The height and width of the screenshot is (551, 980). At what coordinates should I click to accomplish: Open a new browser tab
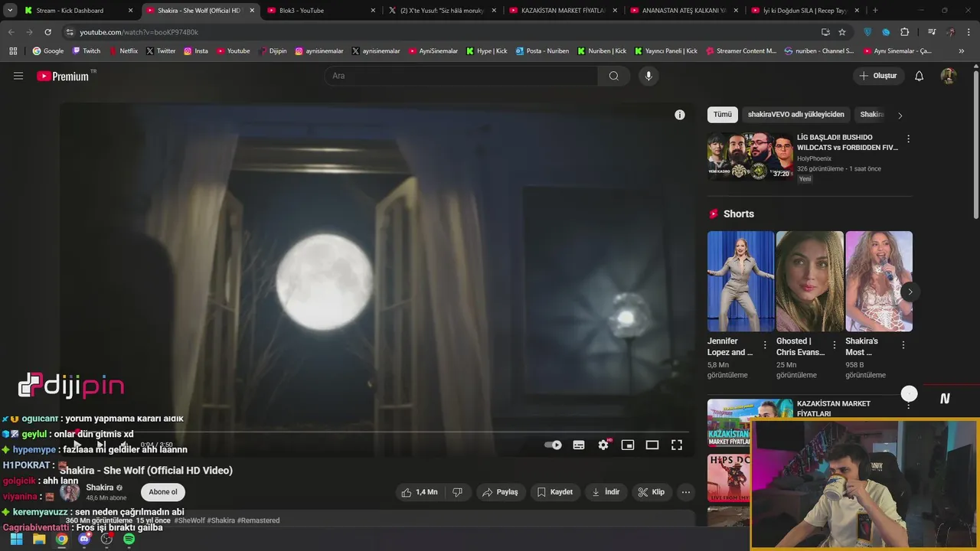[x=875, y=10]
